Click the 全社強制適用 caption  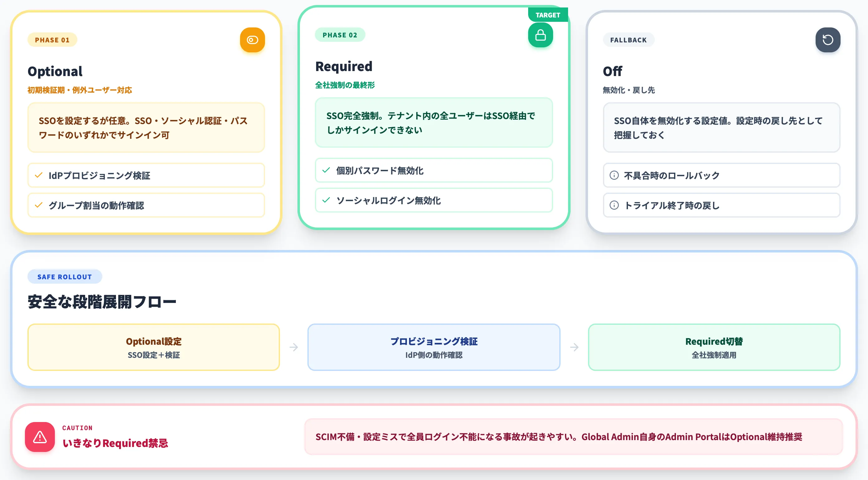pos(714,355)
